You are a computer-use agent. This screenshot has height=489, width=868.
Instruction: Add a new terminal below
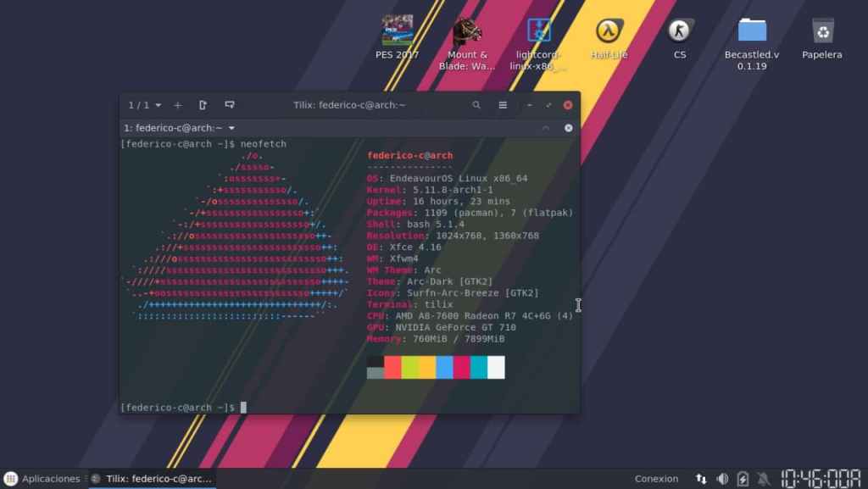pyautogui.click(x=229, y=105)
